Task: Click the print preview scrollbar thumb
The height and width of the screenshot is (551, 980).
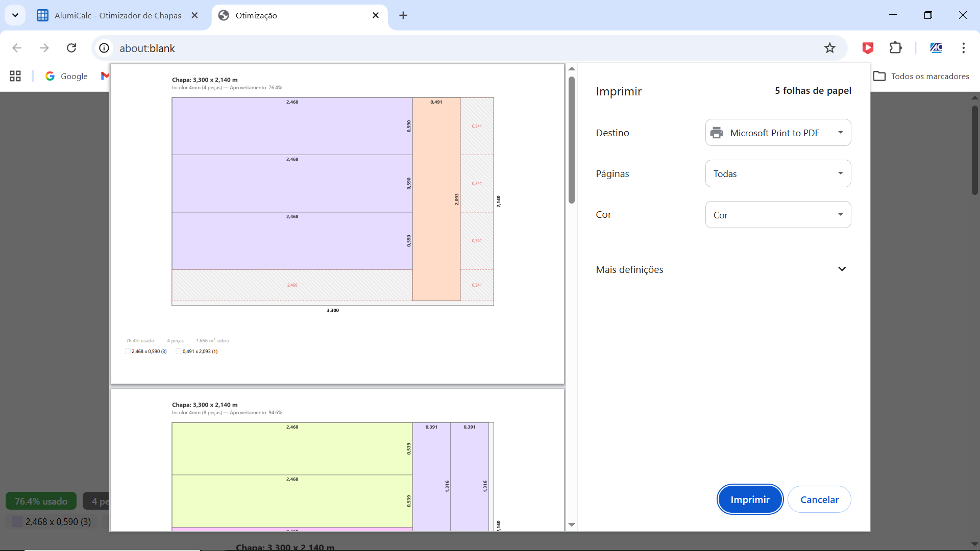Action: click(572, 140)
